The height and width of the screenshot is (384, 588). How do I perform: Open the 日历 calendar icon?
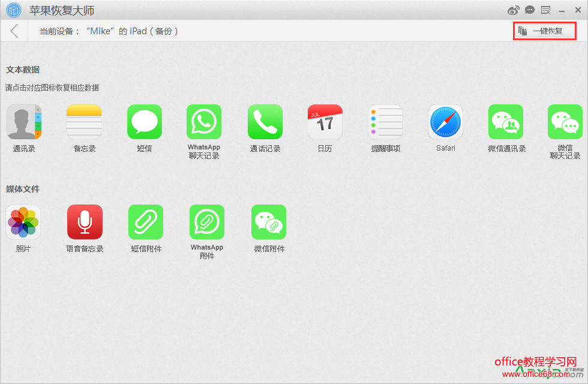pyautogui.click(x=325, y=122)
